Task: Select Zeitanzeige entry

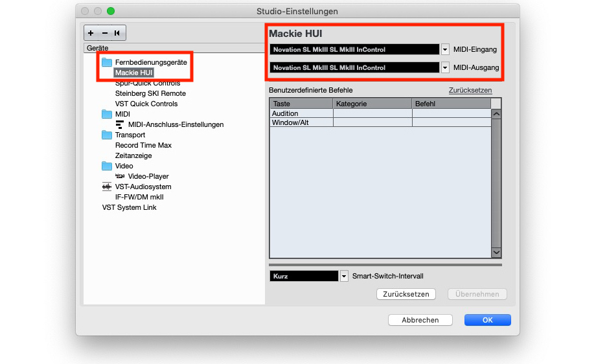Action: click(133, 155)
